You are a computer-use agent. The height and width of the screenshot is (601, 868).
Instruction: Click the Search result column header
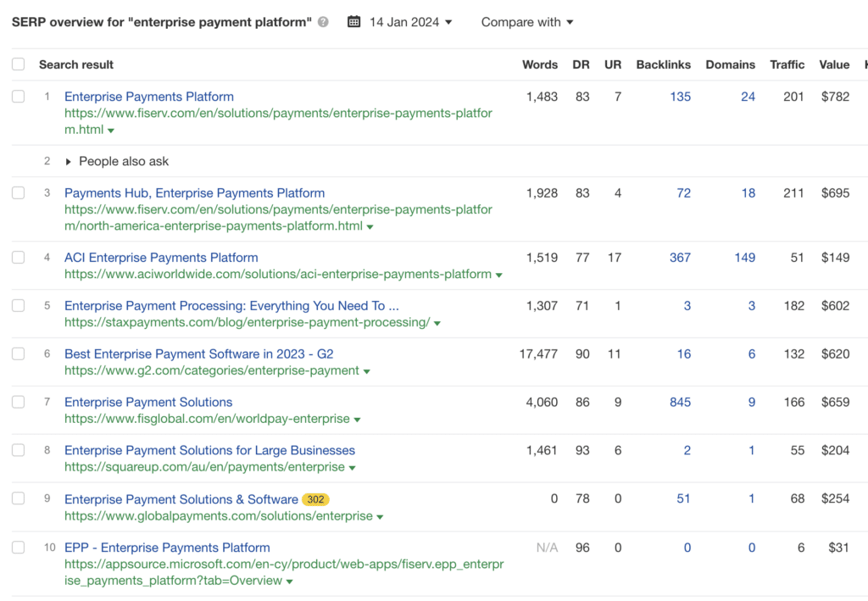click(75, 64)
